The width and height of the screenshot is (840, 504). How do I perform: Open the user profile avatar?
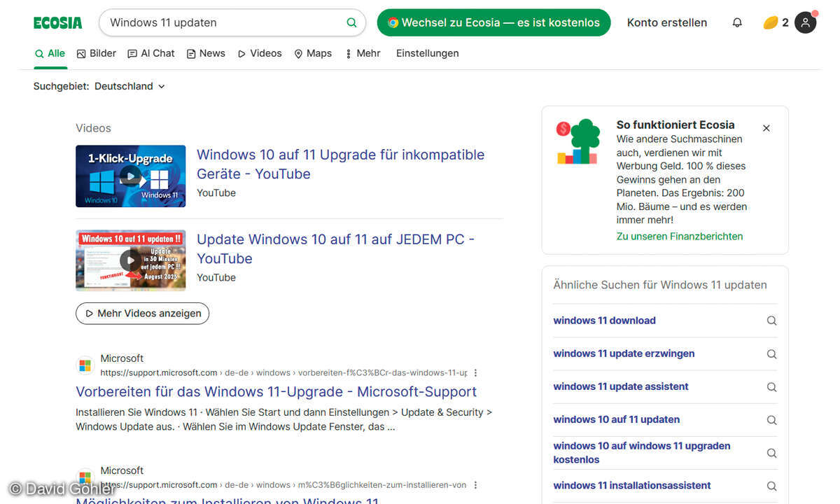tap(805, 22)
